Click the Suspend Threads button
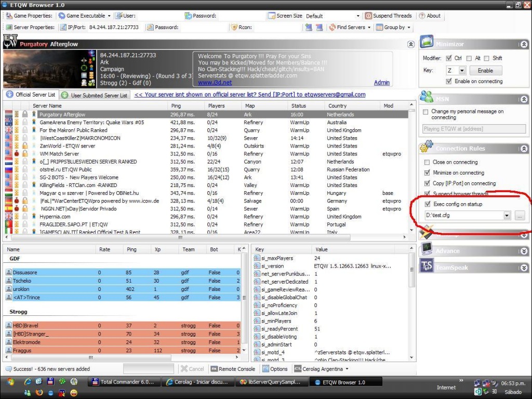532x399 pixels. 389,16
